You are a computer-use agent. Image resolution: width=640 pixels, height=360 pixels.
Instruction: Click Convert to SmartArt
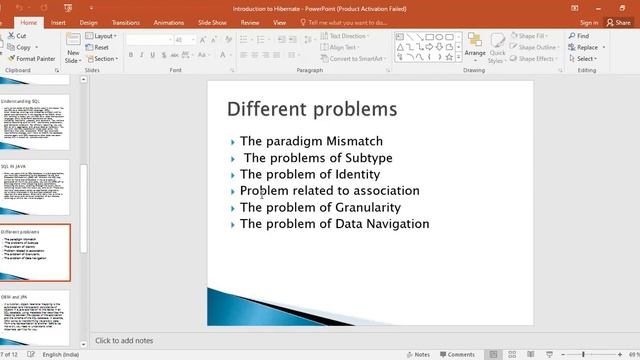pos(353,59)
